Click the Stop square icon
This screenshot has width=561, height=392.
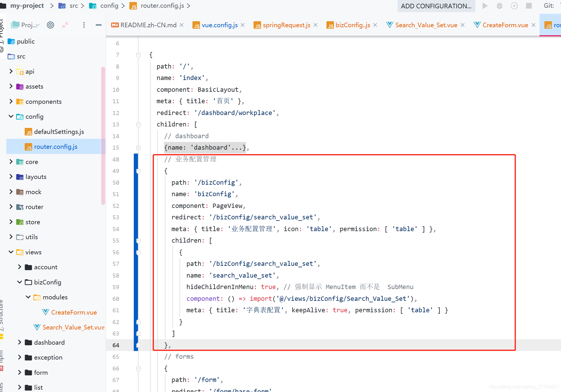[x=529, y=6]
